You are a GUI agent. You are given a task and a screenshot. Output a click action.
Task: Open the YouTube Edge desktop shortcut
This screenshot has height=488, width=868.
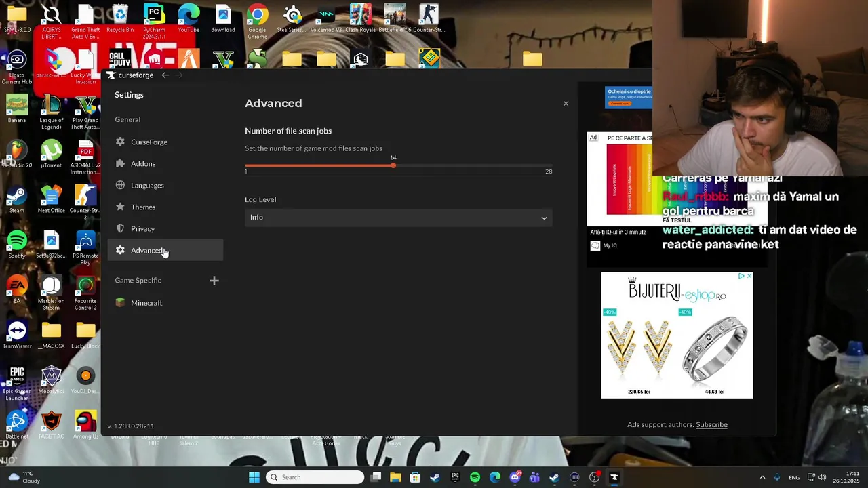(x=189, y=19)
